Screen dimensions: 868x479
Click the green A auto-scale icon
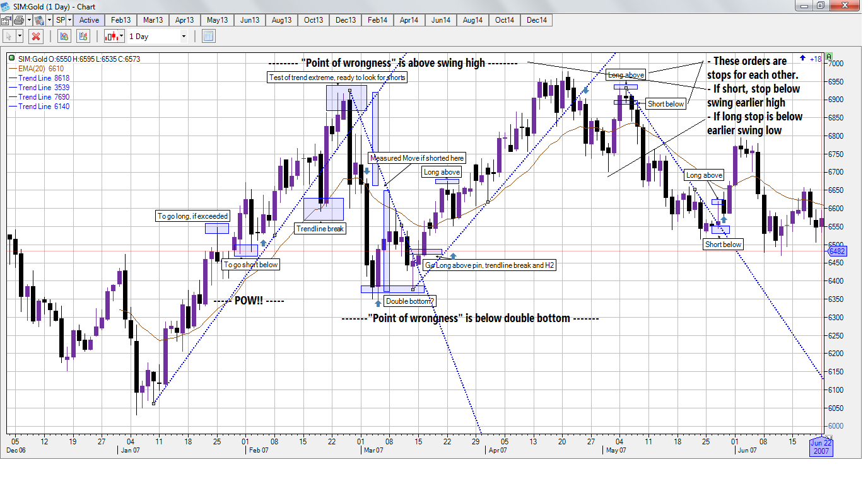pyautogui.click(x=830, y=56)
